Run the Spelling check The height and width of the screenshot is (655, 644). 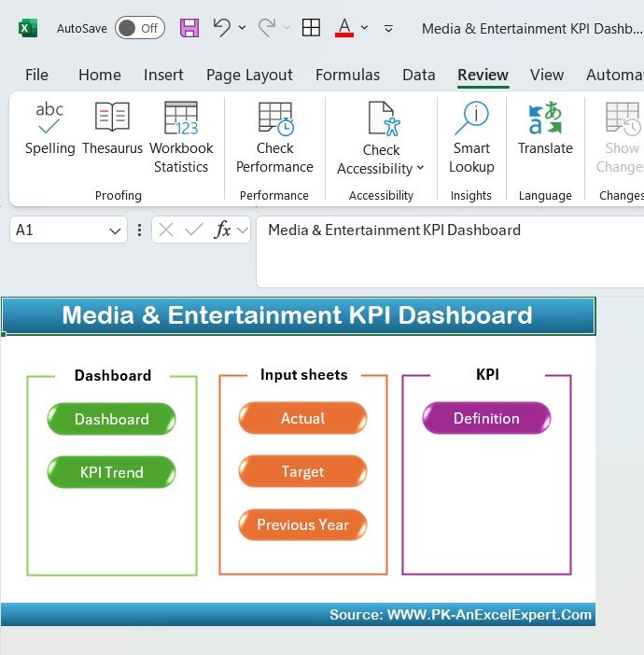[x=49, y=129]
